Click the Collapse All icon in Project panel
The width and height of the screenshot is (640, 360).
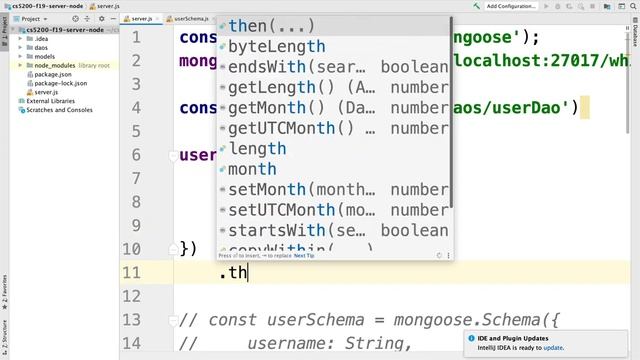(x=87, y=19)
